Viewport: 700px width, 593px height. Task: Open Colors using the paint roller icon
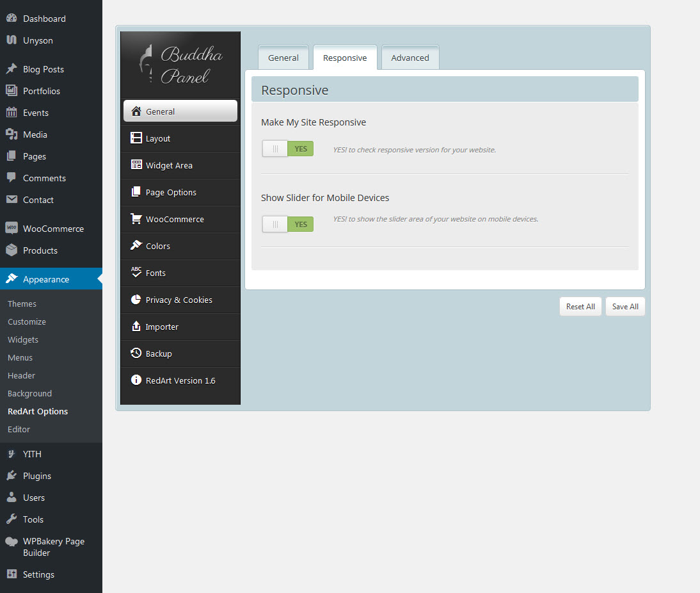coord(136,245)
